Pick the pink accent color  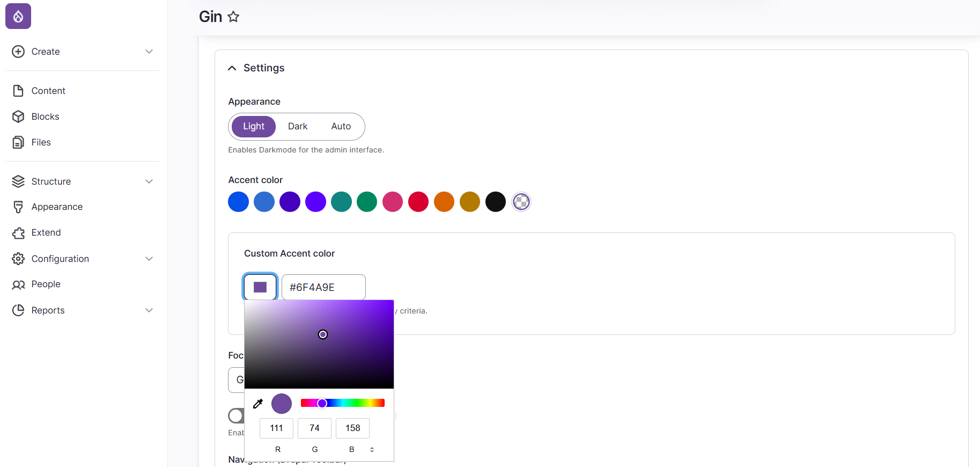393,202
